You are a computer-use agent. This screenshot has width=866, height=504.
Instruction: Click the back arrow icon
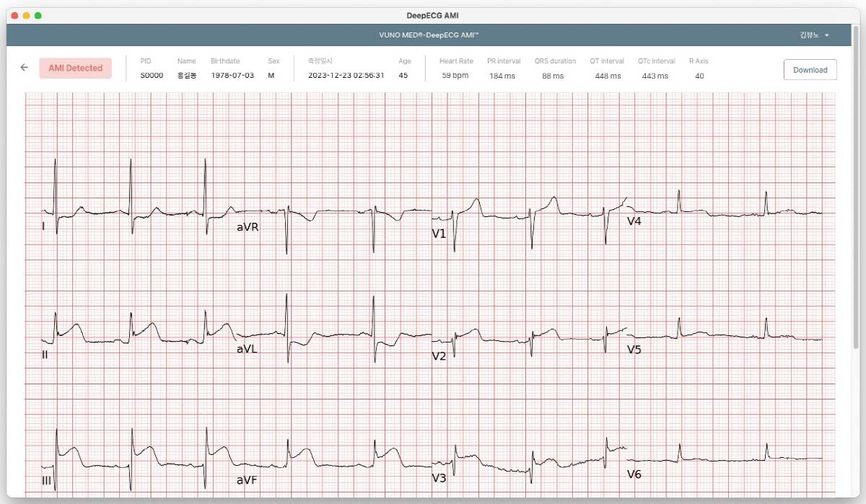pos(25,68)
